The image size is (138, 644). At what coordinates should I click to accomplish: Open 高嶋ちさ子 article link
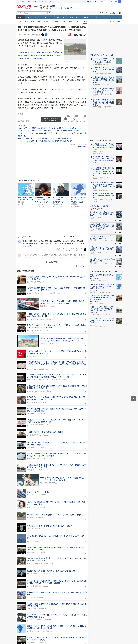pyautogui.click(x=56, y=503)
